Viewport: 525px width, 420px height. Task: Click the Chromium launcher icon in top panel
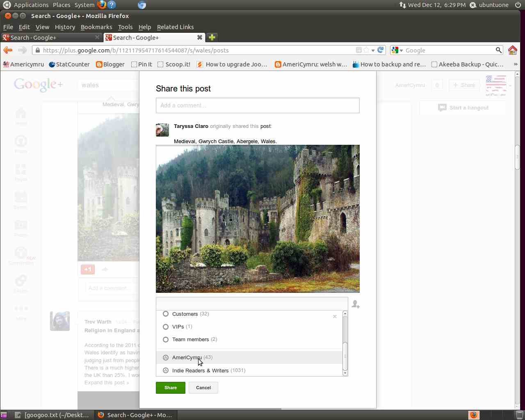coord(142,5)
